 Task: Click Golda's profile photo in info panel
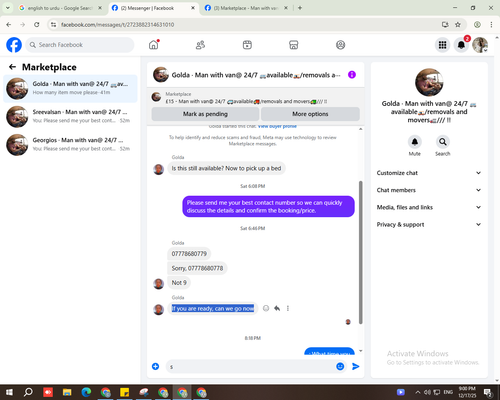point(429,82)
